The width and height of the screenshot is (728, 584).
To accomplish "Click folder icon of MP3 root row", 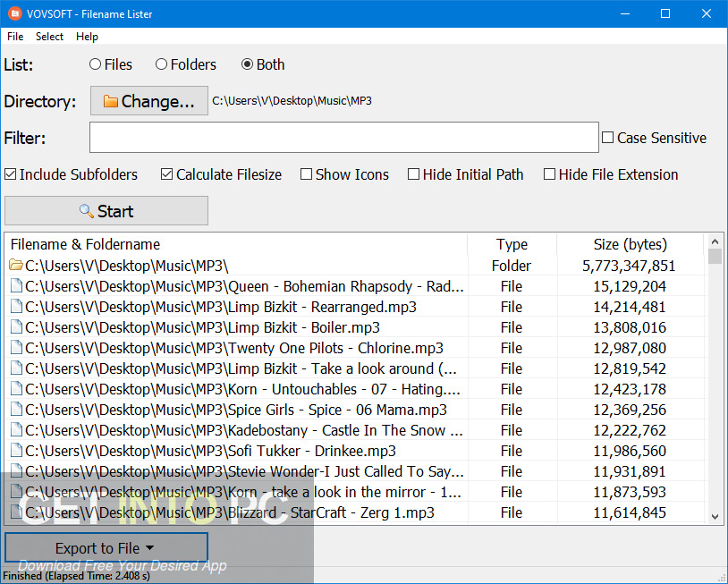I will pyautogui.click(x=16, y=266).
